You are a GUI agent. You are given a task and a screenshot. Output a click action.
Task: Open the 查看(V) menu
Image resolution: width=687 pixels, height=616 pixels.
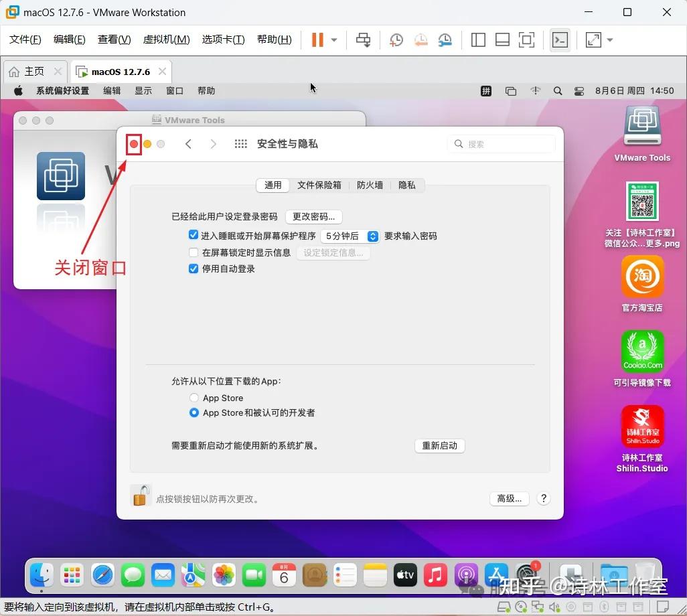pyautogui.click(x=115, y=40)
